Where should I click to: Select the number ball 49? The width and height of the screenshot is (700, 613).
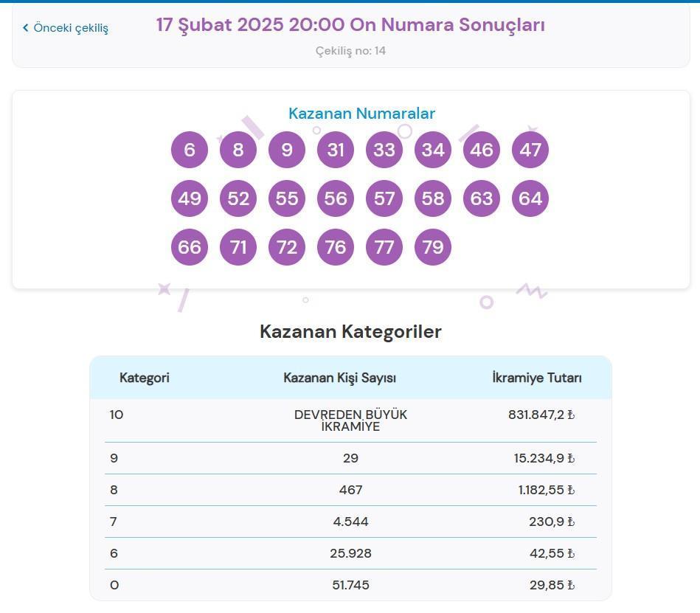[x=190, y=198]
